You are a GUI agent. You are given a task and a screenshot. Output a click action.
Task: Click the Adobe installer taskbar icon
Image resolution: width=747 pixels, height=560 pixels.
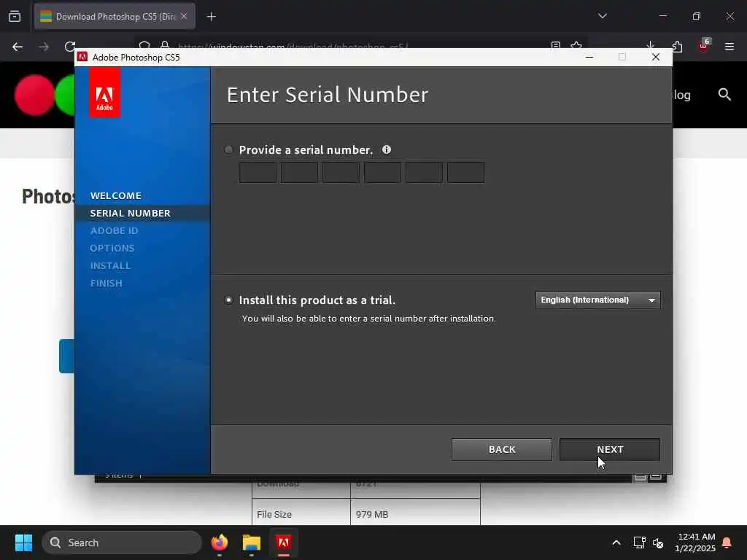pyautogui.click(x=284, y=542)
